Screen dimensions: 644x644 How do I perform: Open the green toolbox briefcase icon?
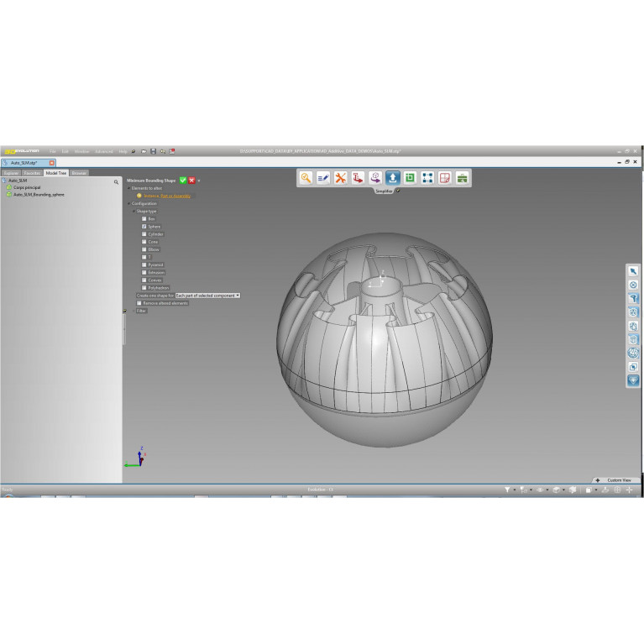click(462, 178)
